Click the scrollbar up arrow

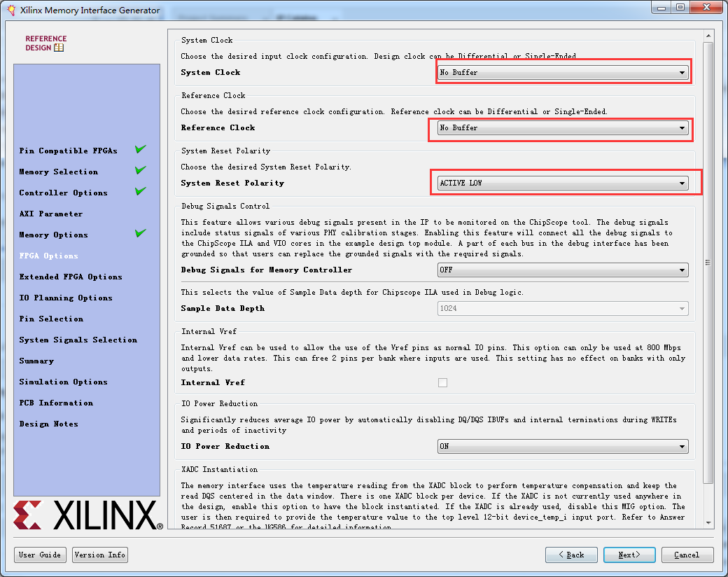[x=708, y=36]
